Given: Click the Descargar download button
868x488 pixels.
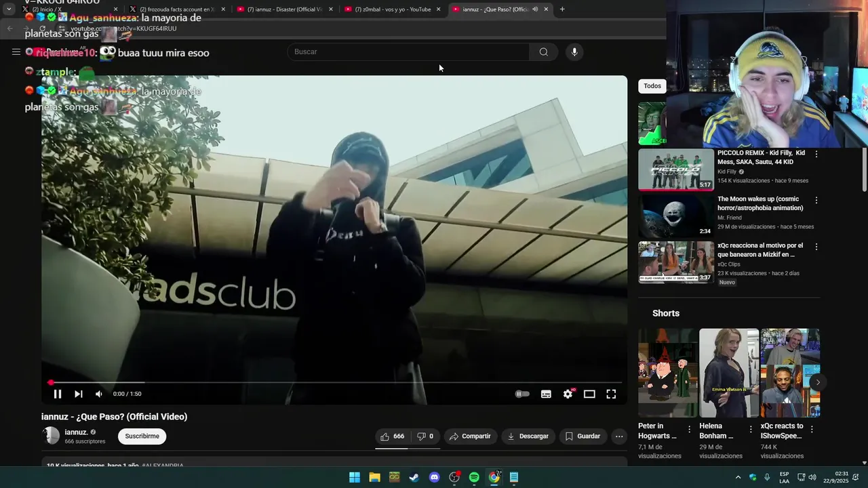Looking at the screenshot, I should (528, 436).
